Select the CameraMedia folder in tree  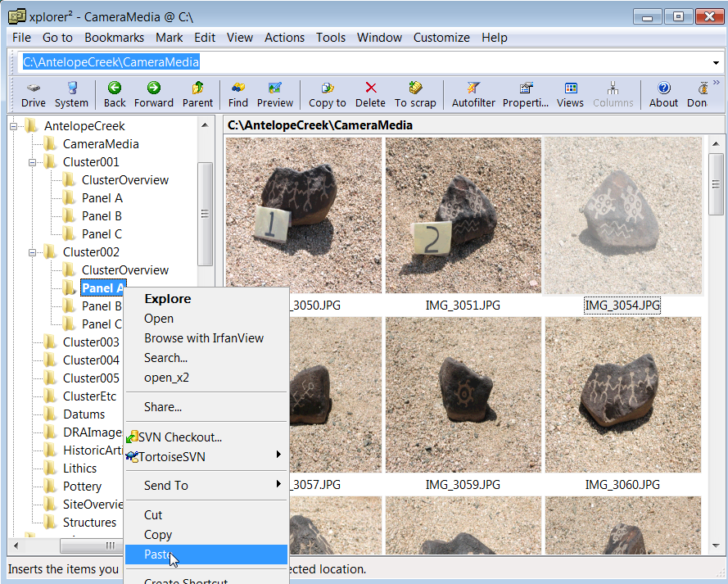click(101, 144)
